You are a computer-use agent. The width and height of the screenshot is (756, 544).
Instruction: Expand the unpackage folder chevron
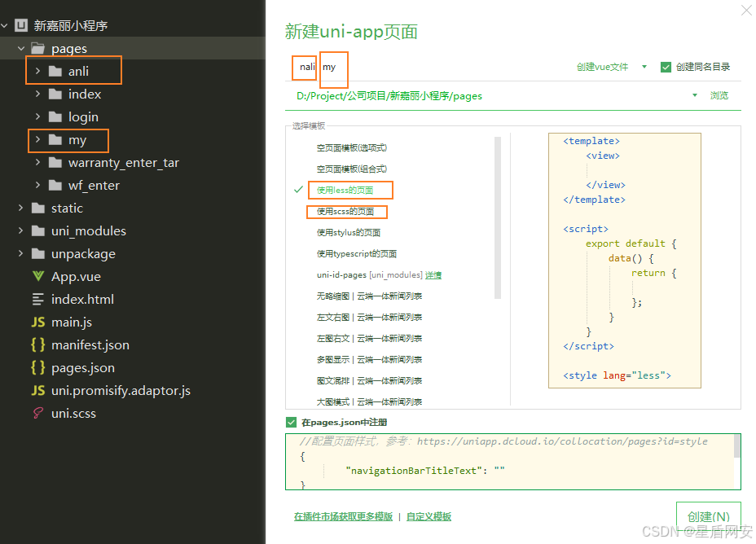click(x=20, y=253)
